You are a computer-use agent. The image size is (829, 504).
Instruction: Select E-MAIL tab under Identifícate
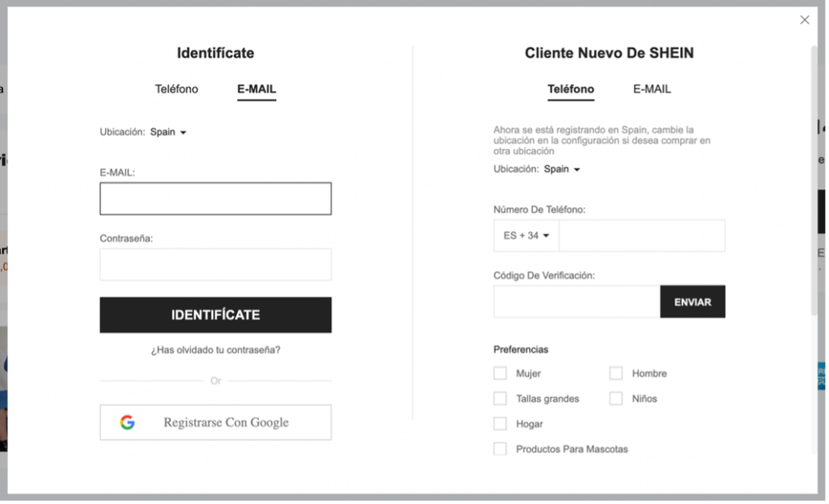coord(257,90)
